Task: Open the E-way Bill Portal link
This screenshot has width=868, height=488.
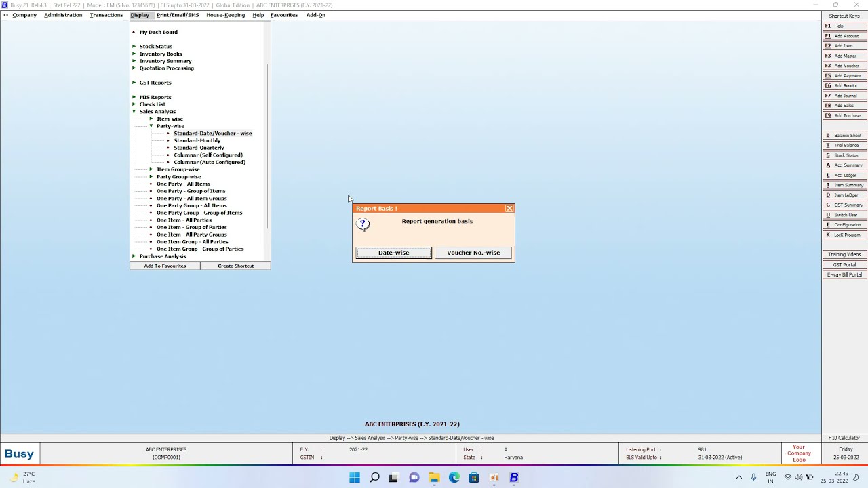Action: click(x=845, y=275)
